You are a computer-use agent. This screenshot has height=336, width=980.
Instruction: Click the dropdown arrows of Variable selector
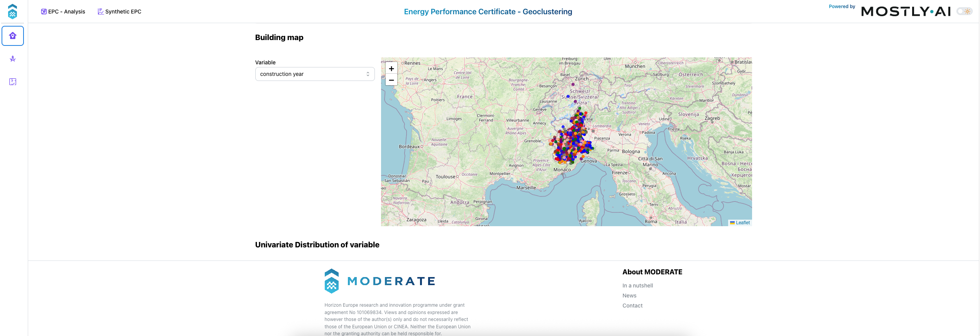(368, 74)
